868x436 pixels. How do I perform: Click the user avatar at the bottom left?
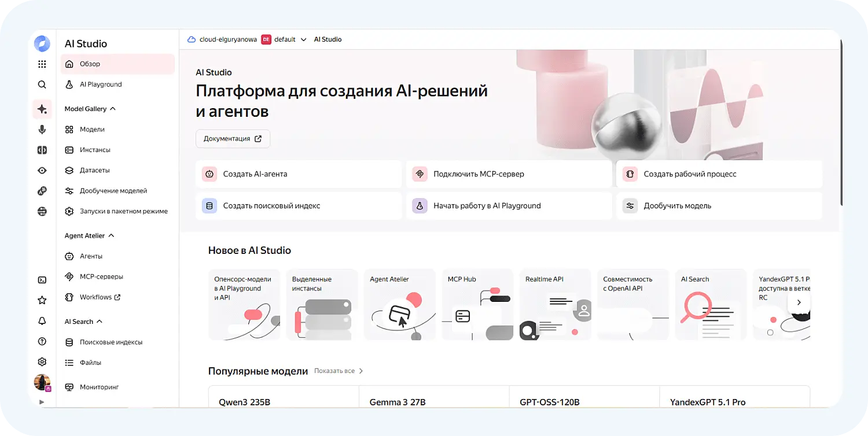(42, 382)
